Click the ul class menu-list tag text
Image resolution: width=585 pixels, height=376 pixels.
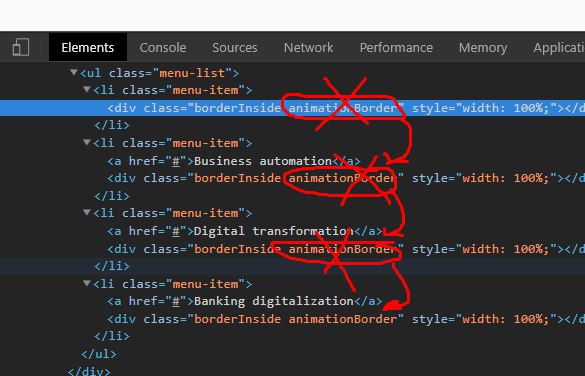coord(159,73)
